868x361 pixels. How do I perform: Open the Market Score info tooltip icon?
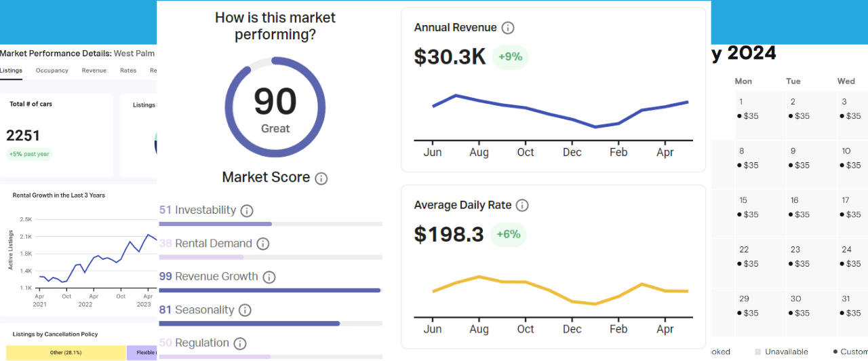(x=321, y=178)
